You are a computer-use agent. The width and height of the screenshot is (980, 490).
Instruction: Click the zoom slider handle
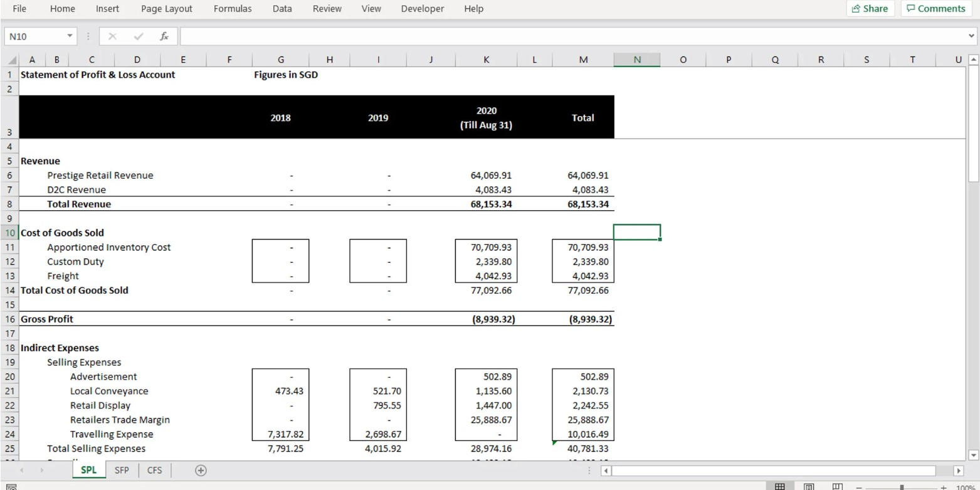coord(902,487)
